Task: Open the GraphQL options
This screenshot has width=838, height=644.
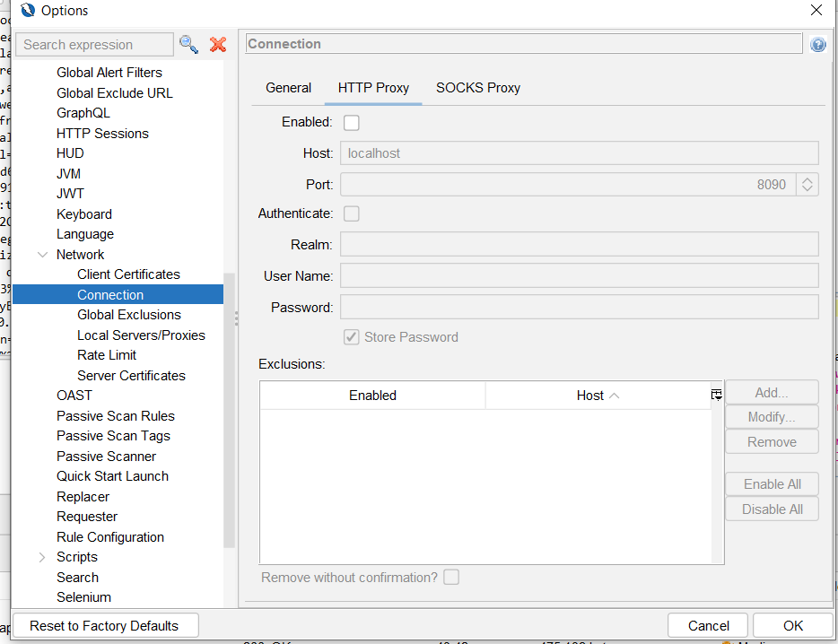Action: [83, 113]
